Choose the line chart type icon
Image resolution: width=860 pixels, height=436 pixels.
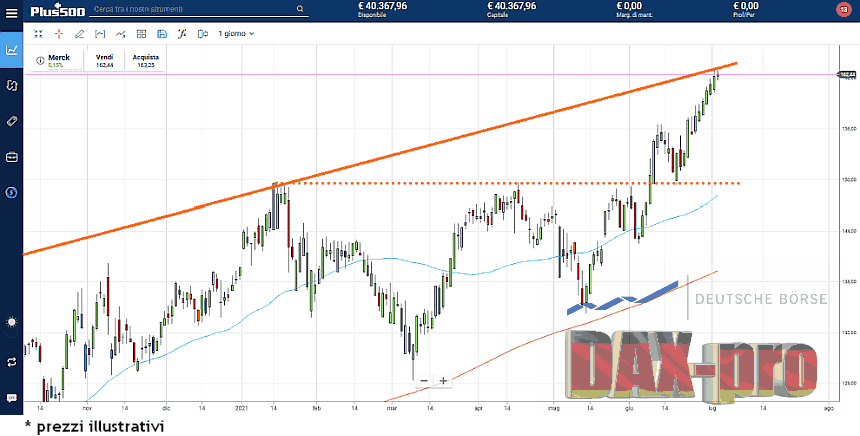[x=121, y=33]
